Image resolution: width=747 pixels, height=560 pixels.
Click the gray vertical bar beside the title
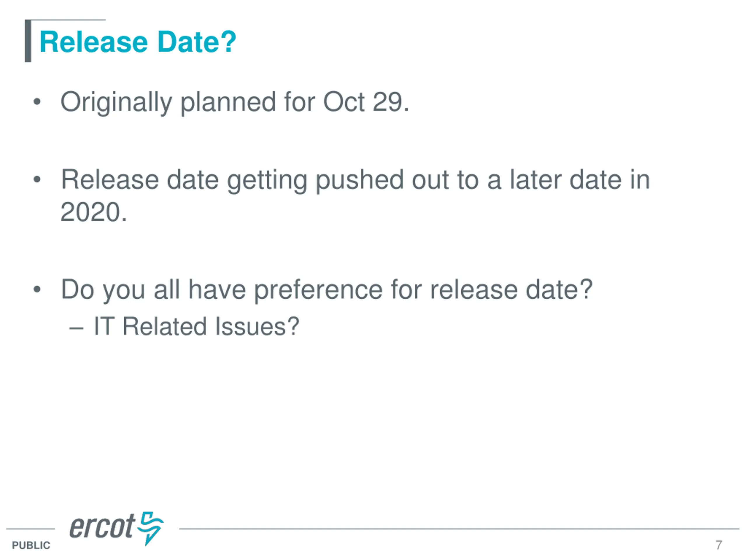[x=28, y=41]
